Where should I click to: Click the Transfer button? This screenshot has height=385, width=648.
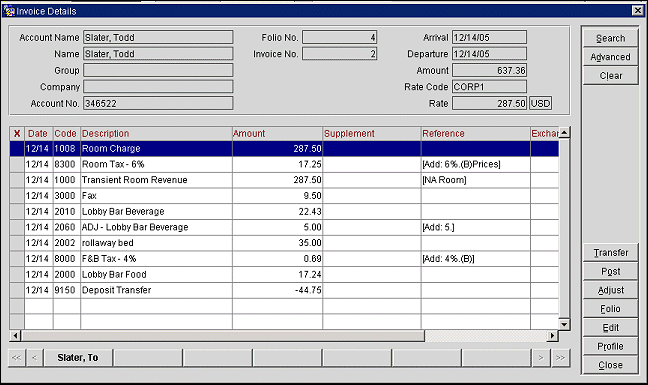pyautogui.click(x=610, y=252)
